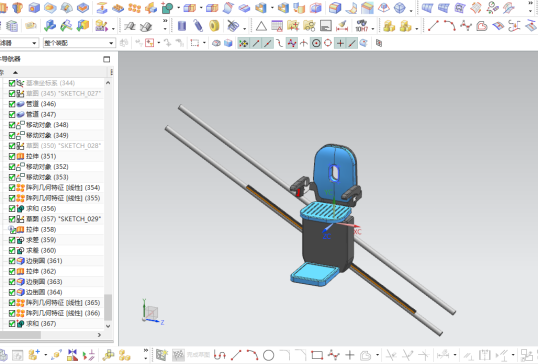Maximize the part navigator panel
Image resolution: width=538 pixels, height=364 pixels.
click(x=107, y=59)
